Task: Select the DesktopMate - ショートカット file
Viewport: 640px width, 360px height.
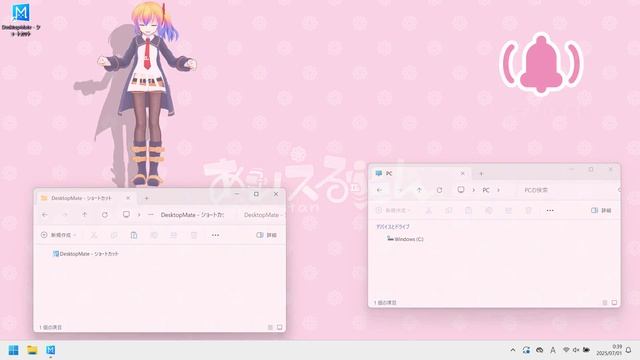Action: pos(86,254)
